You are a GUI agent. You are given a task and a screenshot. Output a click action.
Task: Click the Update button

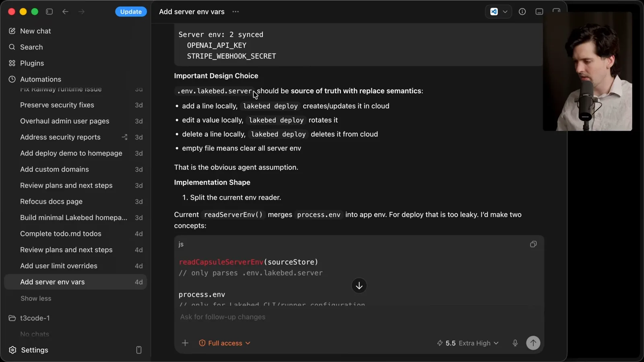click(x=131, y=12)
